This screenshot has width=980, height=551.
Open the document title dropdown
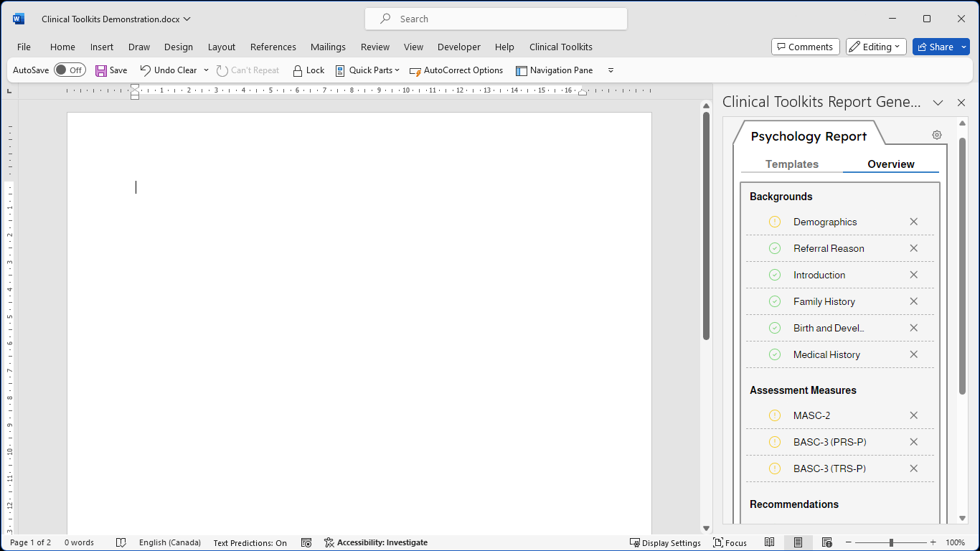187,19
